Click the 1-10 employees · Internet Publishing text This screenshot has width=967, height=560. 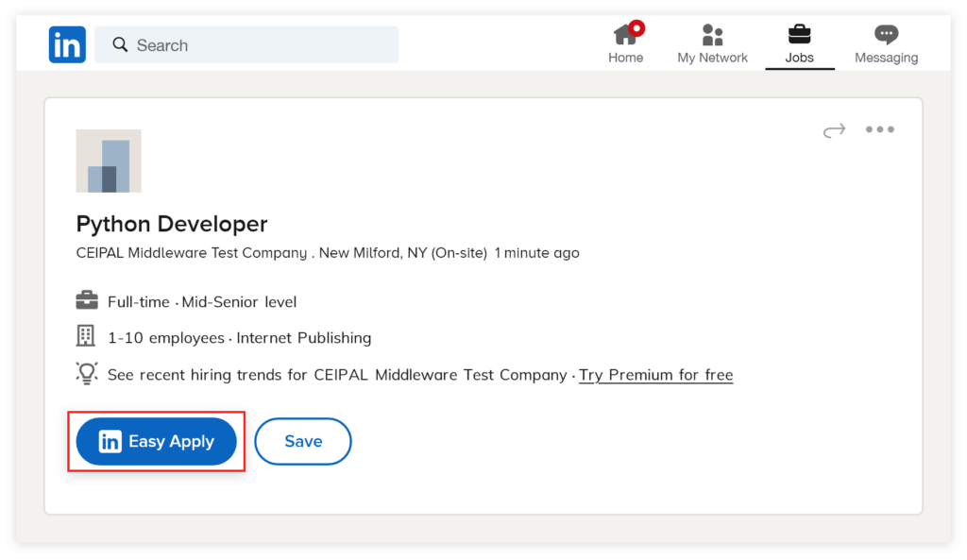239,338
